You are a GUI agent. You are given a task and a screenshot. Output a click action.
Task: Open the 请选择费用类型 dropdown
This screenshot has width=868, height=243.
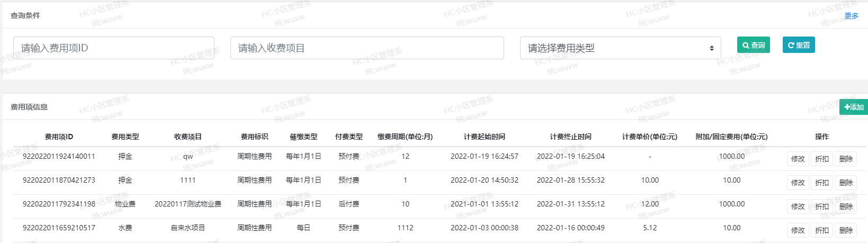621,48
